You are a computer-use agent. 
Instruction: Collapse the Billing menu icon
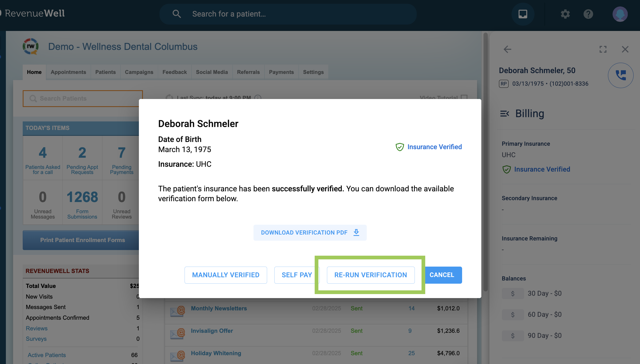tap(505, 114)
